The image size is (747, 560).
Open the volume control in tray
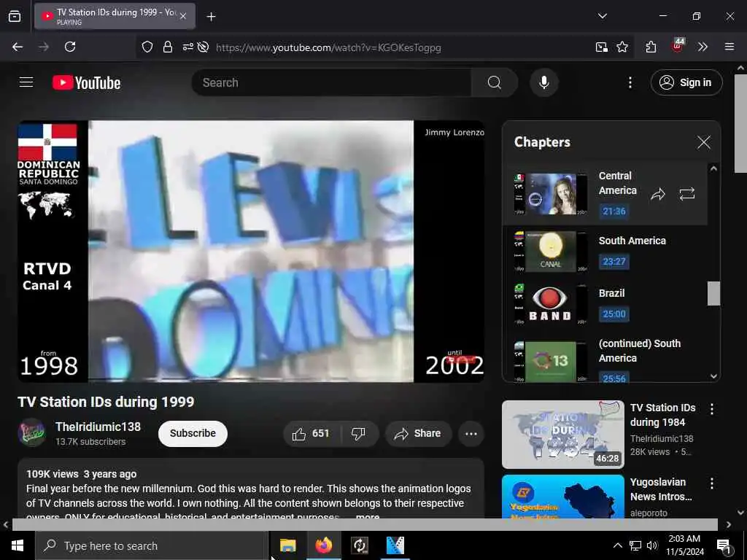point(652,545)
